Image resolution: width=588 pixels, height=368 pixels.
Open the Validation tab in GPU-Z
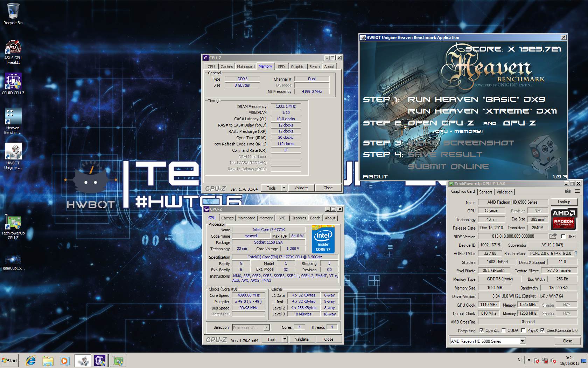pos(504,192)
